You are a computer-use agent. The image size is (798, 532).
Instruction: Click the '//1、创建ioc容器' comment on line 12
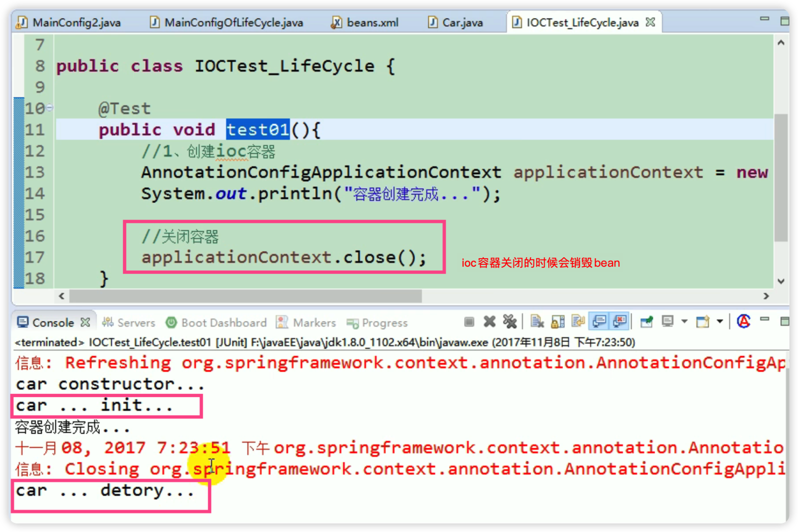[208, 151]
